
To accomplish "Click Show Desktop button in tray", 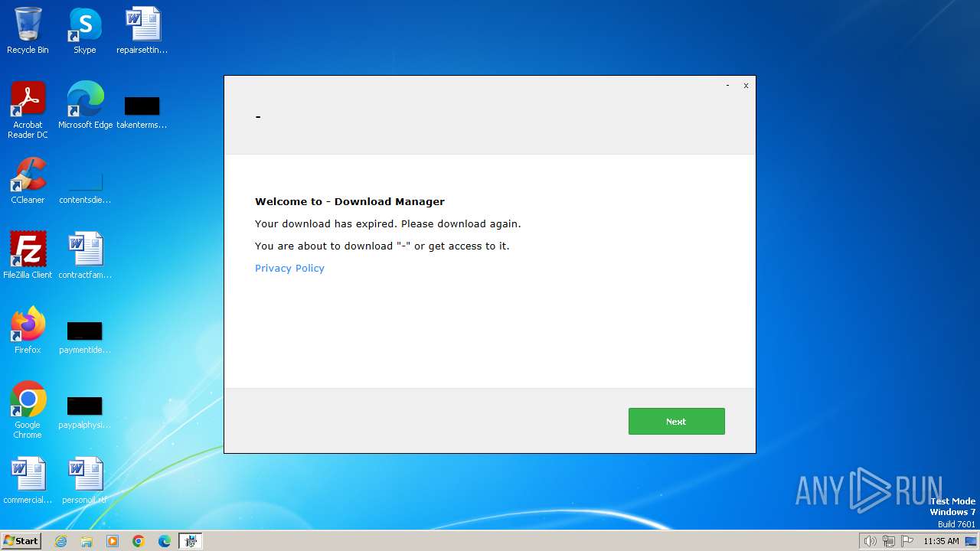I will click(971, 541).
